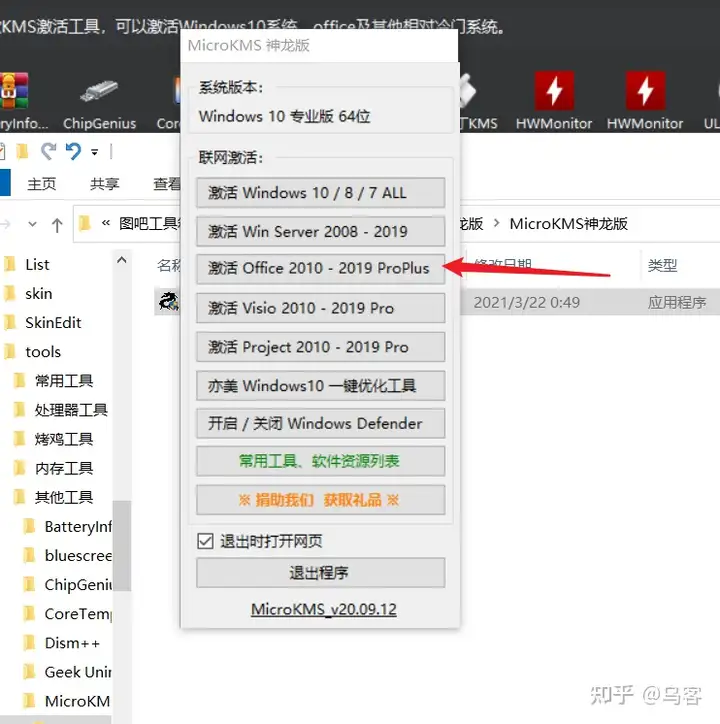
Task: Click the address bar folder icon
Action: tap(85, 223)
